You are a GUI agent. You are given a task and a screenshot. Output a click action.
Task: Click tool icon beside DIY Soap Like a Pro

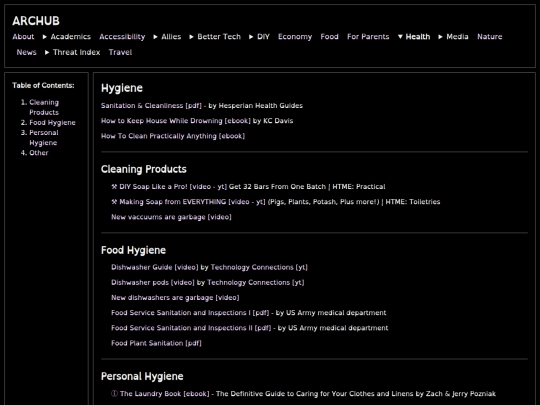pos(114,187)
